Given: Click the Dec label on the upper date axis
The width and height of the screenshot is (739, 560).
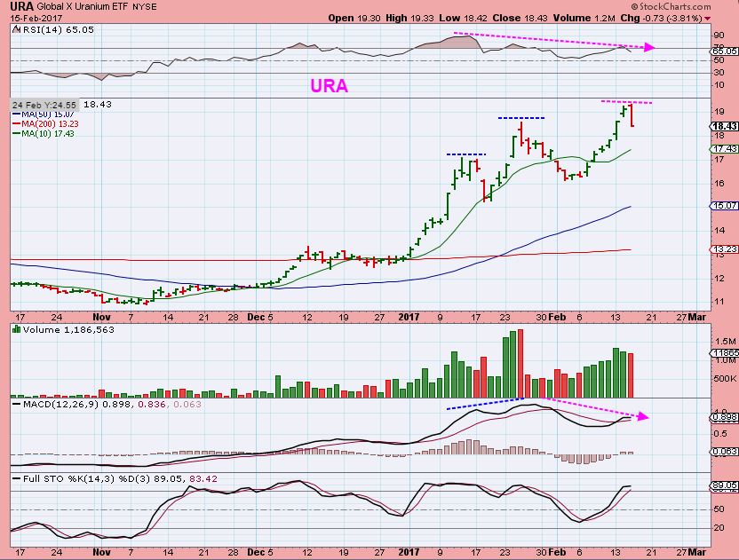Looking at the screenshot, I should pos(256,317).
